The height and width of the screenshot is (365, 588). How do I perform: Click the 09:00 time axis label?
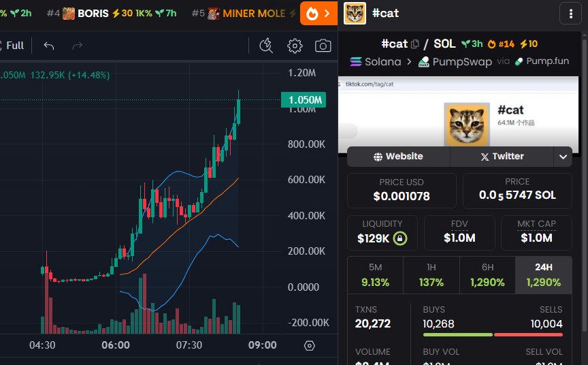(x=263, y=345)
